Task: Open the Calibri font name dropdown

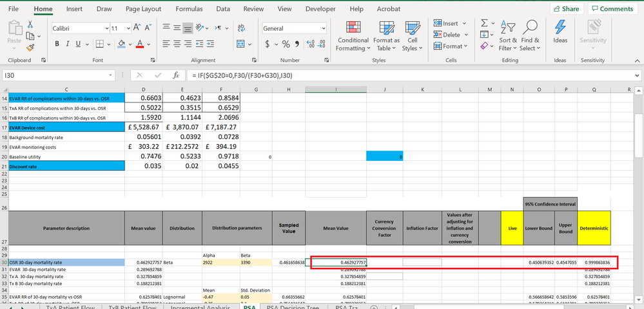Action: (x=107, y=28)
